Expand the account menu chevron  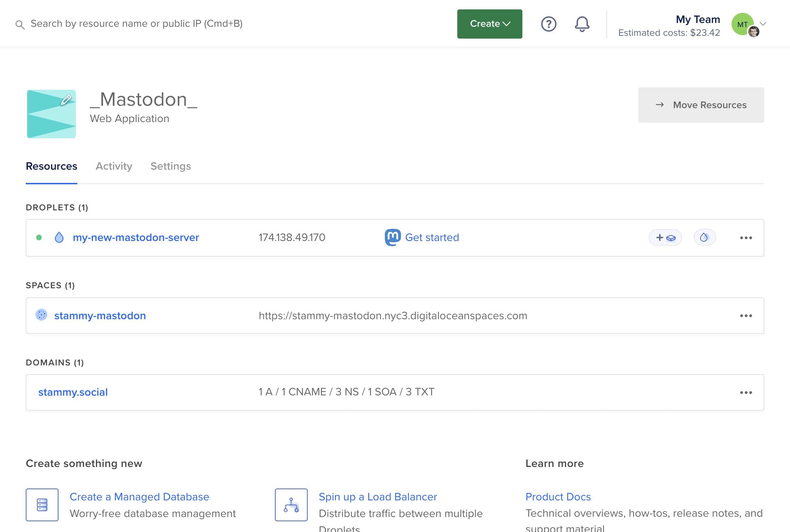(x=763, y=24)
